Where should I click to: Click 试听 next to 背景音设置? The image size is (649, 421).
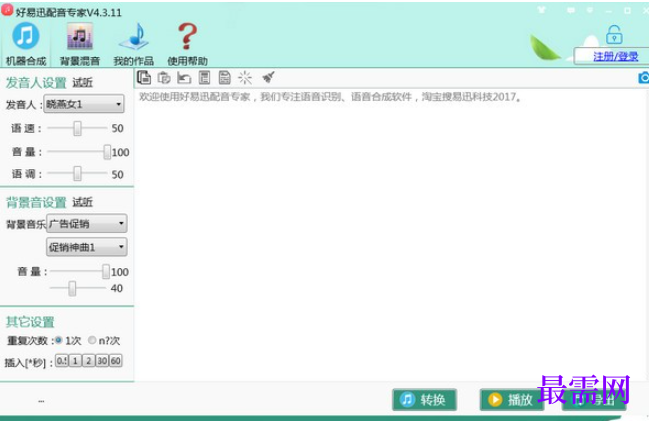(x=82, y=202)
